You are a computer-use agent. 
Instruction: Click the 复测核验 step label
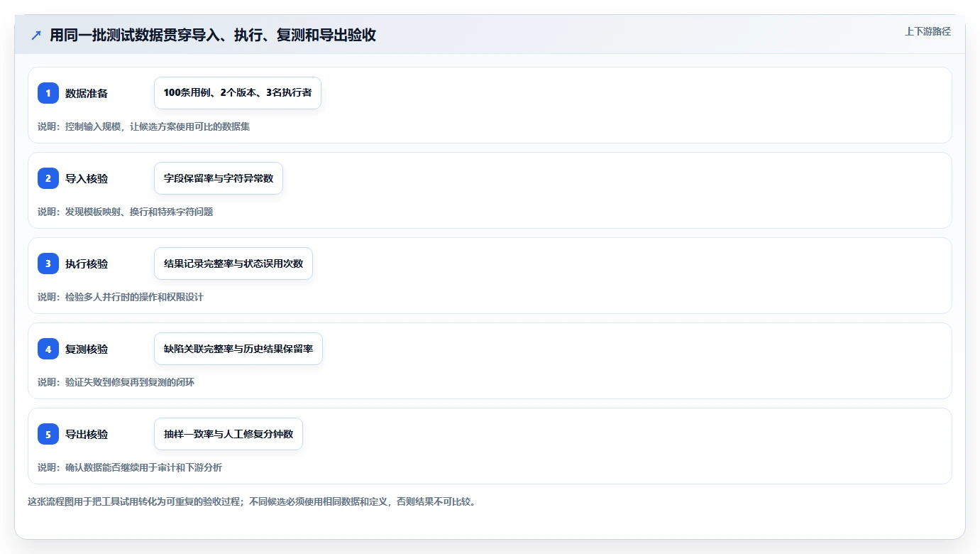(x=87, y=349)
